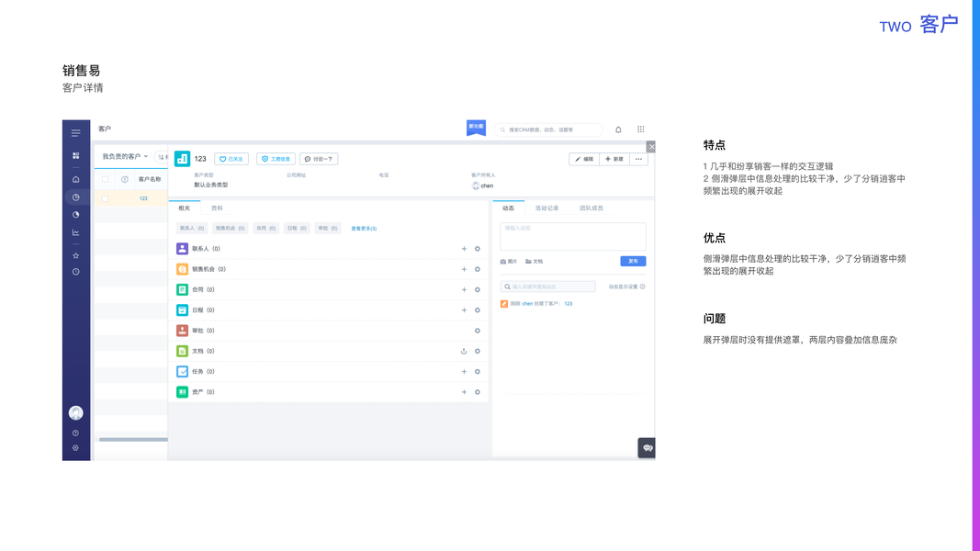This screenshot has width=980, height=551.
Task: Add a new 任务 with plus icon
Action: [464, 372]
